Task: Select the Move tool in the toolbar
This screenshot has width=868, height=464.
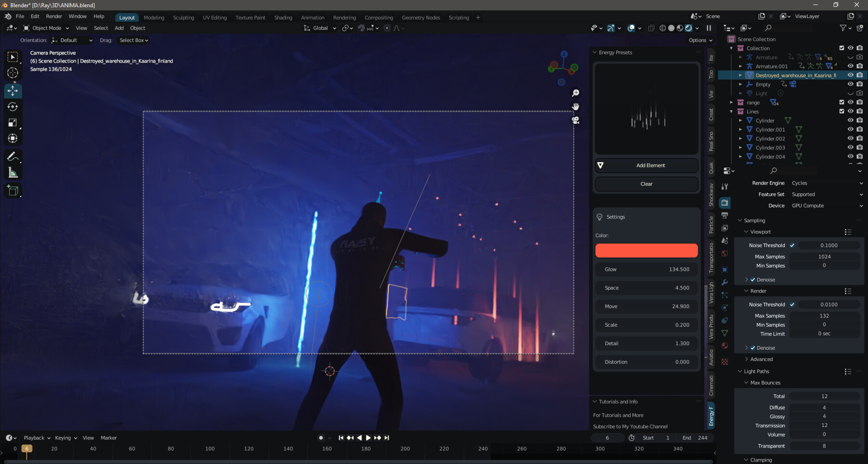Action: pyautogui.click(x=13, y=91)
